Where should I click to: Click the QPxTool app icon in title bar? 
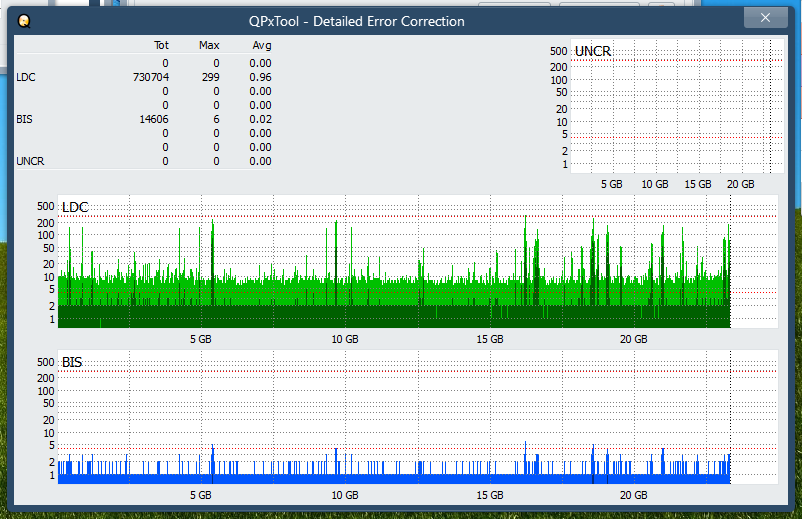pyautogui.click(x=24, y=20)
